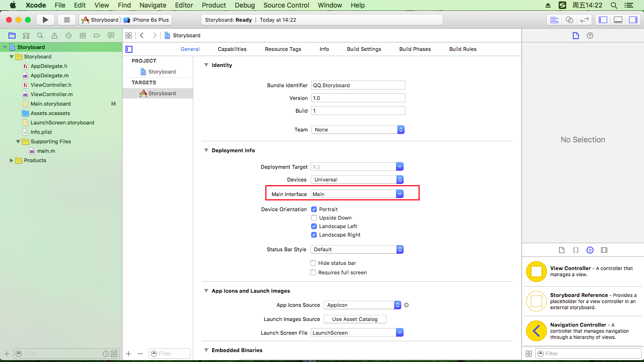Switch object library to icon view
Viewport: 644px width, 362px height.
pyautogui.click(x=528, y=354)
